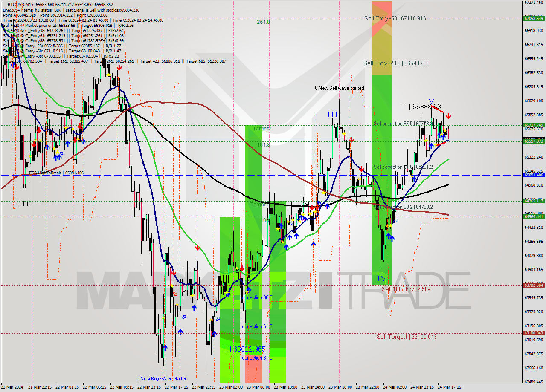The height and width of the screenshot is (392, 546).
Task: Click the 'Sell Entry -23.6 | 66548.286' label
Action: click(396, 63)
